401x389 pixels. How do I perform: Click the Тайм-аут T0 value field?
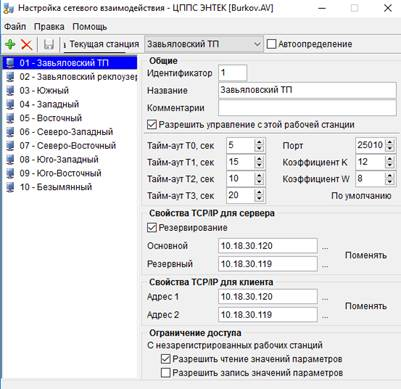tap(241, 145)
